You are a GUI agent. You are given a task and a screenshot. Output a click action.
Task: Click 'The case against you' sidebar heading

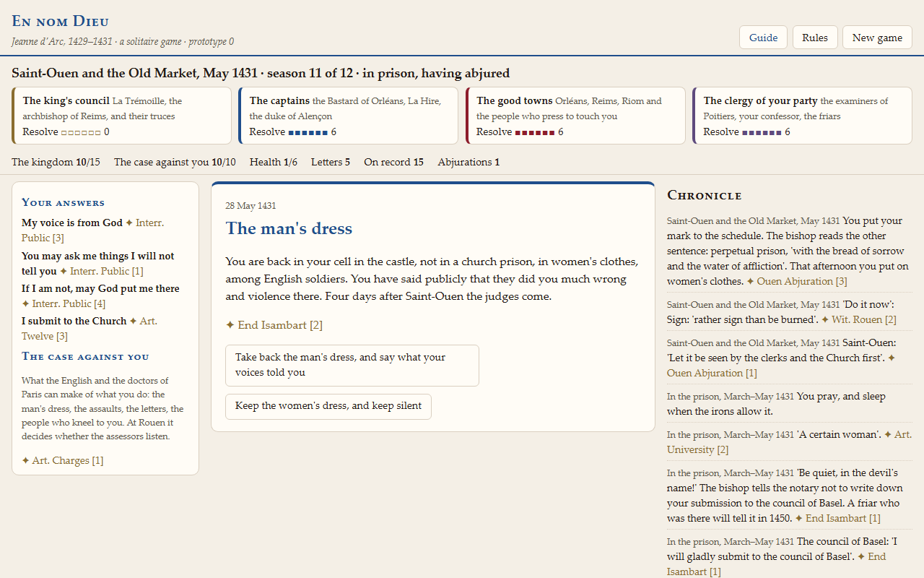point(85,356)
